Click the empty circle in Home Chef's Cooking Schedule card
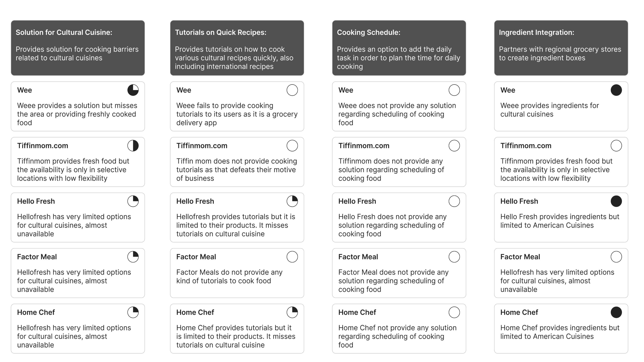The width and height of the screenshot is (644, 362). click(454, 312)
